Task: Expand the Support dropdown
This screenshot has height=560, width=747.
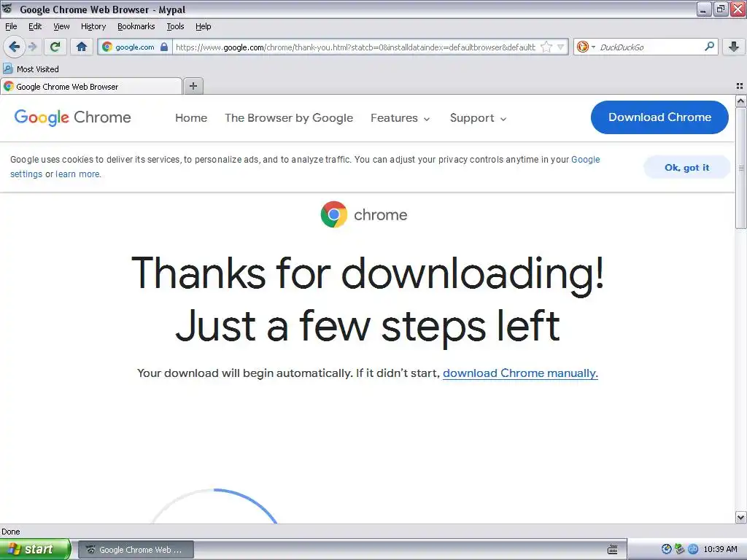Action: tap(478, 118)
